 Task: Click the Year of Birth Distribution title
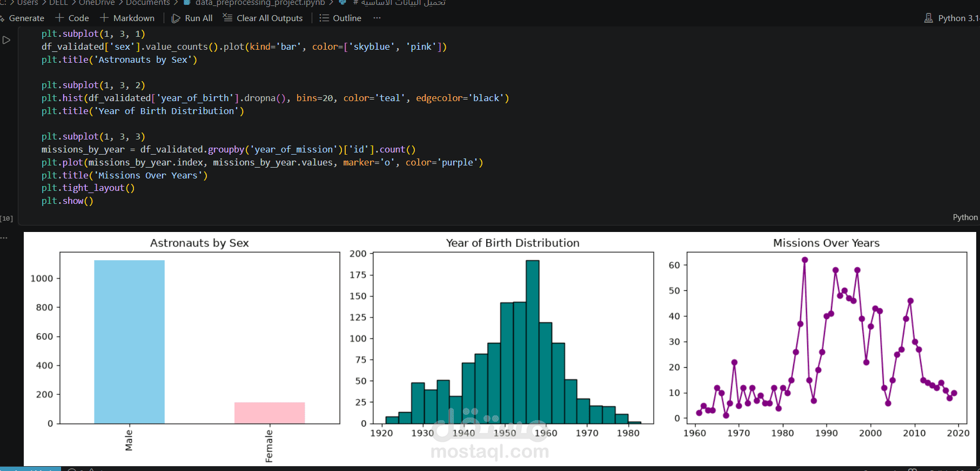(513, 243)
